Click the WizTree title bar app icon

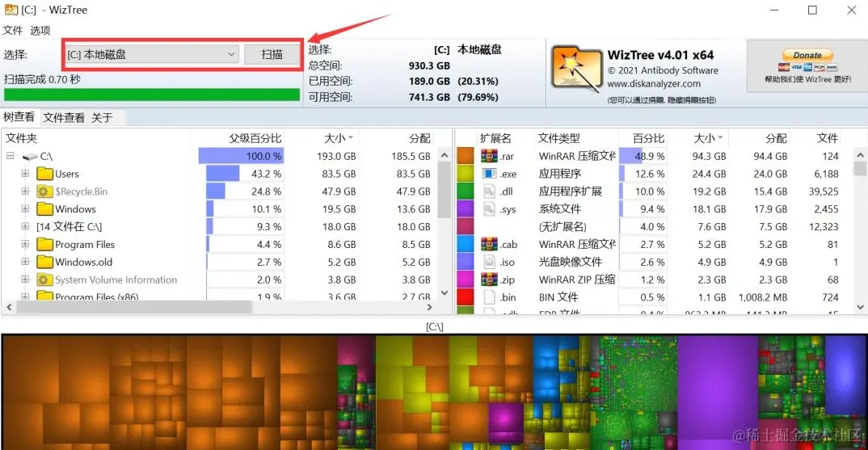click(11, 10)
